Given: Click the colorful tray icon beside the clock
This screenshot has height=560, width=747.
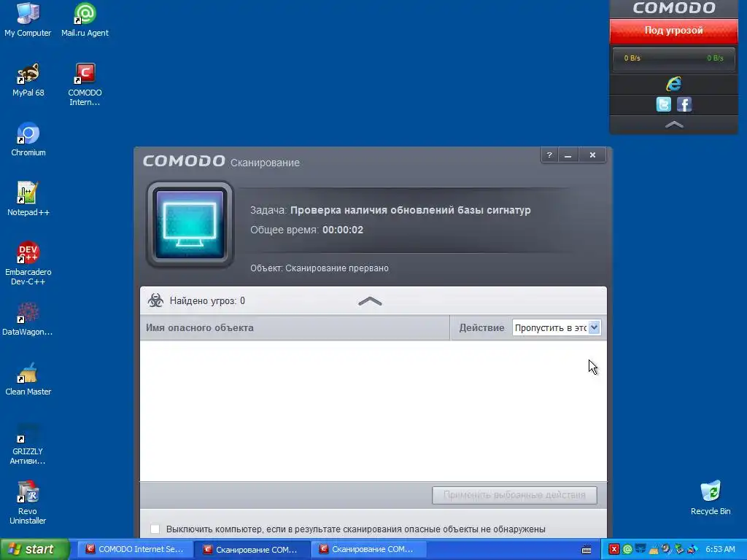Looking at the screenshot, I should pos(693,549).
